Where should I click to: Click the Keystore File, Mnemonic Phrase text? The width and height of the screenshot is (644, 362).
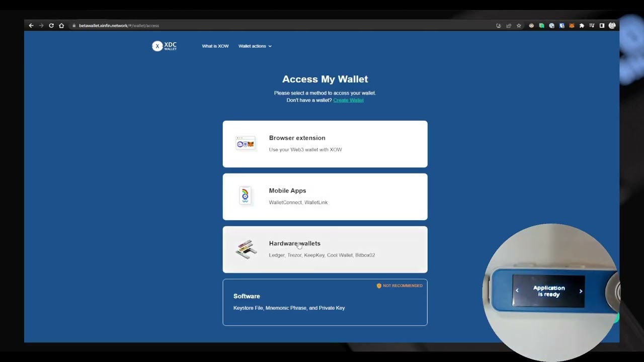pyautogui.click(x=289, y=308)
